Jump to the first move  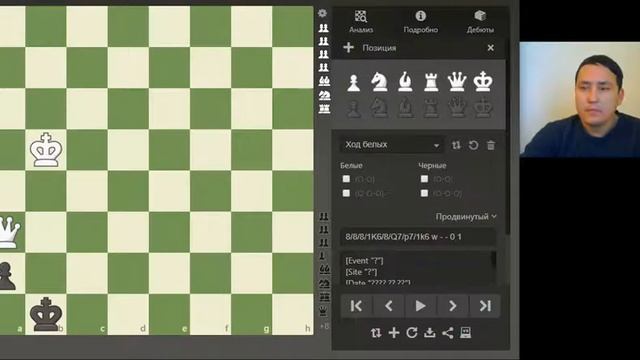[x=356, y=306]
